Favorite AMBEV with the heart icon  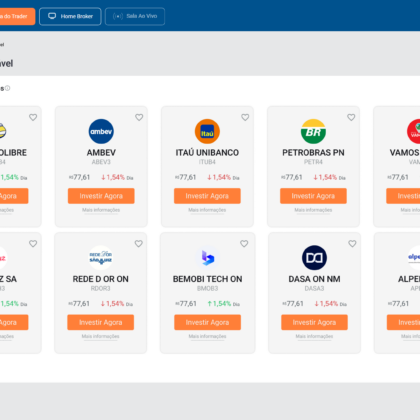coord(139,117)
